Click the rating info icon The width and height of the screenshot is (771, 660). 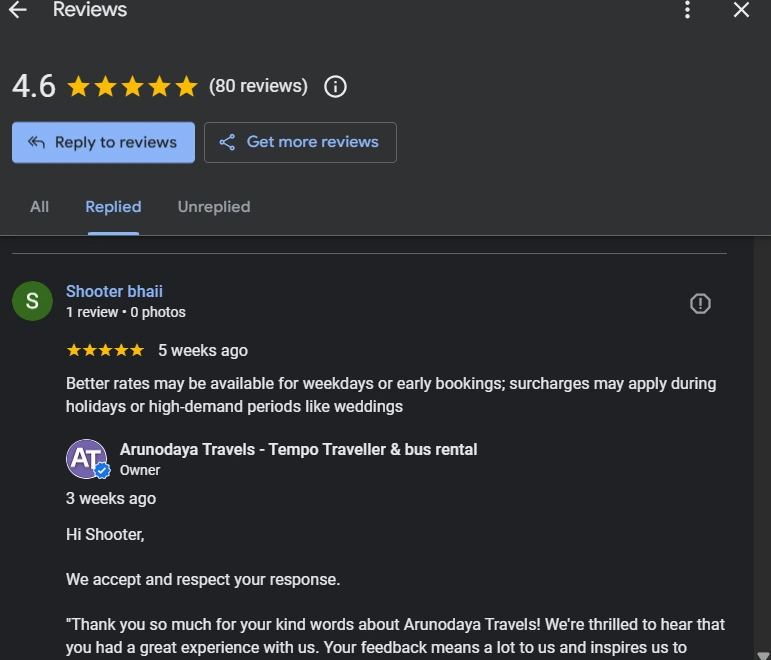tap(336, 87)
